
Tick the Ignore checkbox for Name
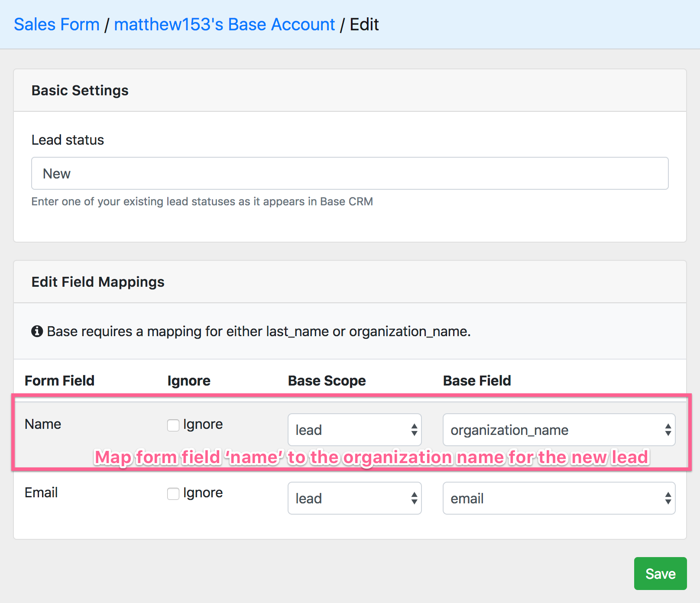click(x=173, y=425)
